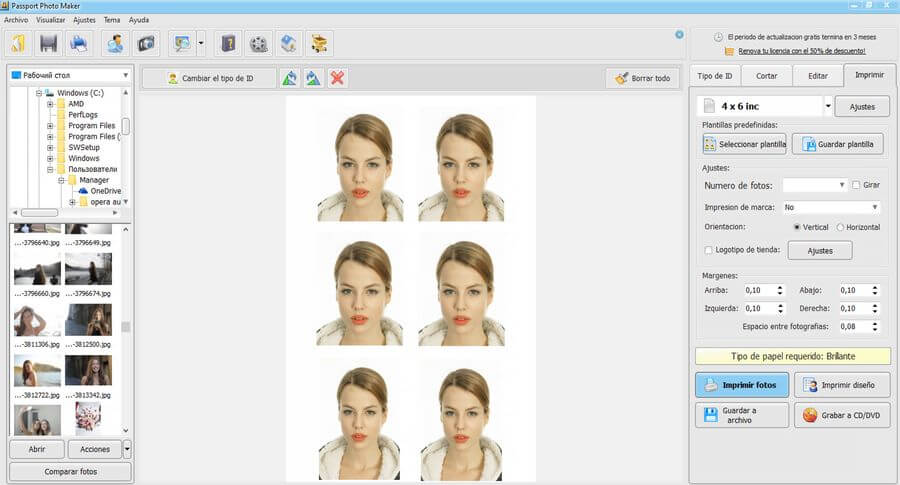Close the update notice with blue circle icon
This screenshot has width=900, height=485.
[679, 34]
